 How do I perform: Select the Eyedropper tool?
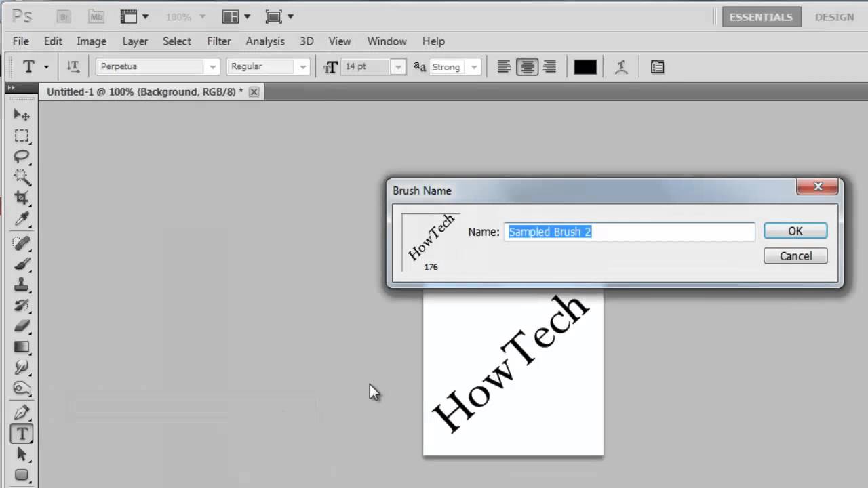(22, 219)
